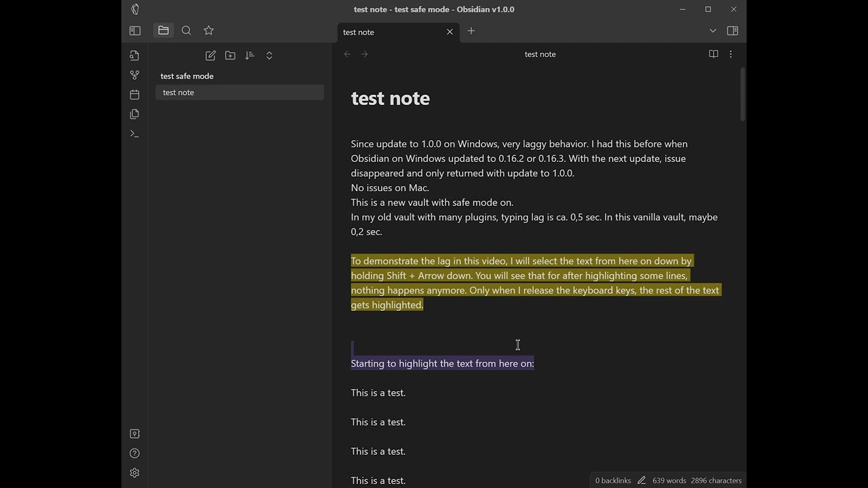Create a new note icon
This screenshot has height=488, width=868.
[211, 56]
